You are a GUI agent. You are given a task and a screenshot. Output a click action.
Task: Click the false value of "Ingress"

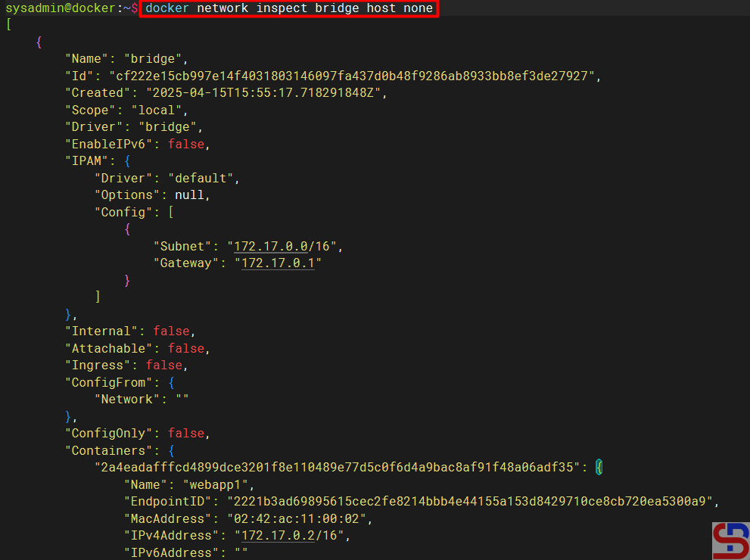tap(164, 365)
